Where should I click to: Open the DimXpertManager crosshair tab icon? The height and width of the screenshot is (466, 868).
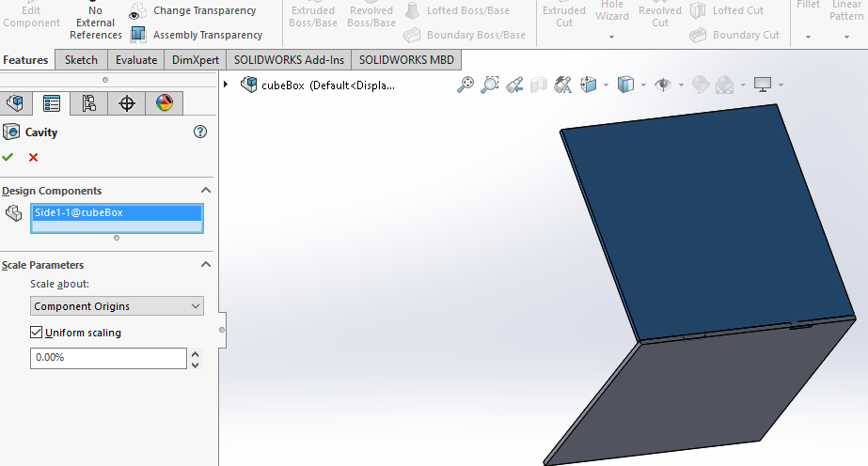(x=127, y=102)
